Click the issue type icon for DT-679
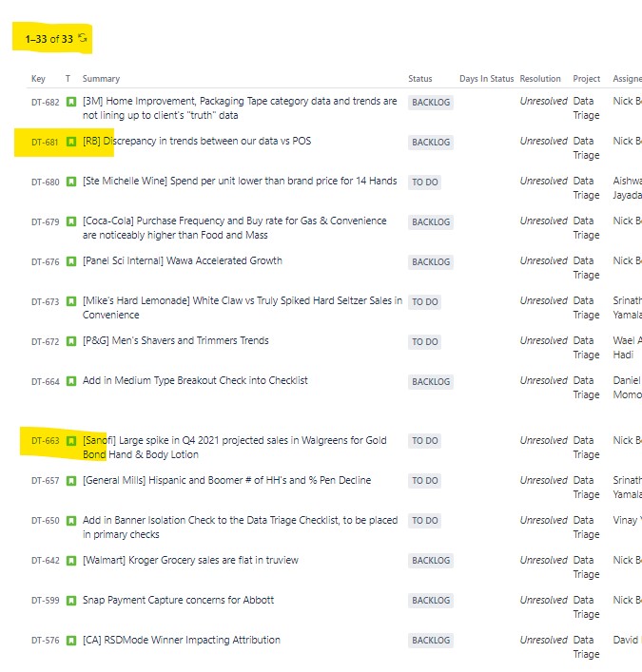642x672 pixels. 71,221
